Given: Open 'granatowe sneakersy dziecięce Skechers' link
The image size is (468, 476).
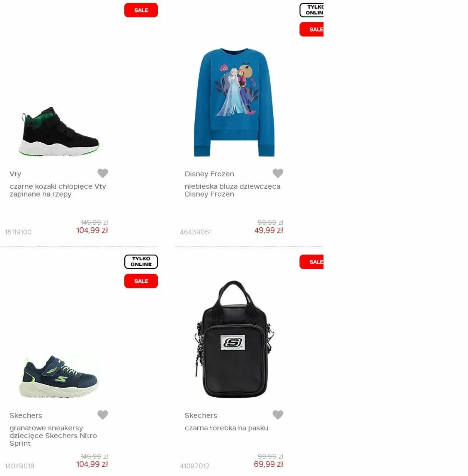Looking at the screenshot, I should [x=53, y=436].
